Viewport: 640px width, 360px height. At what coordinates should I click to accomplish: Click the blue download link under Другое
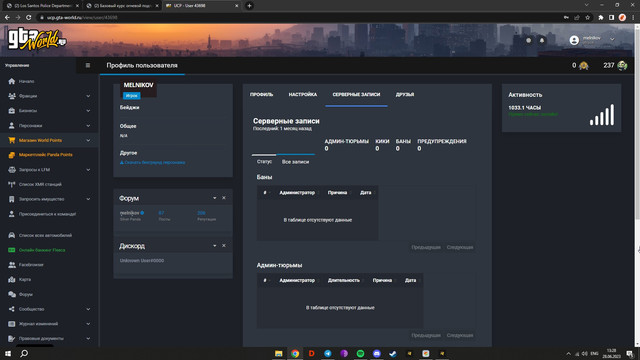153,162
